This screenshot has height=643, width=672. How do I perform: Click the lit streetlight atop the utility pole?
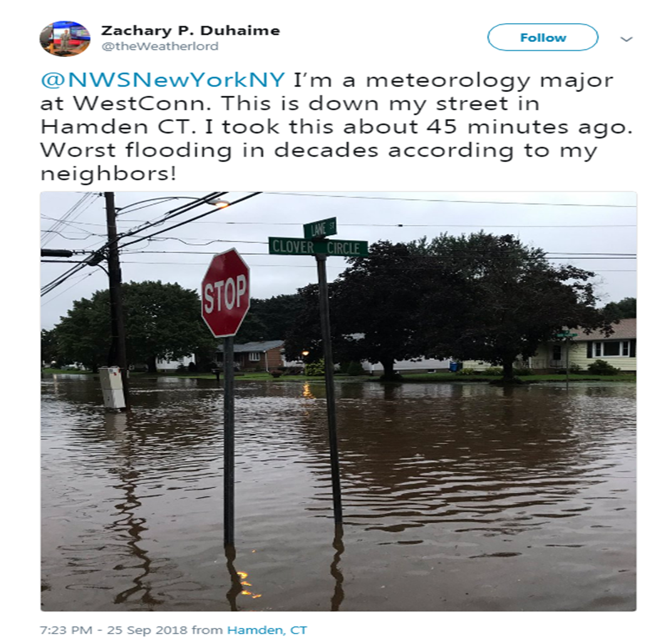tap(218, 203)
